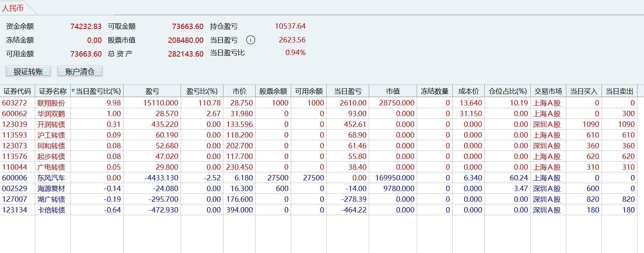Select the 沪工转债 row
644x253 pixels.
point(318,135)
